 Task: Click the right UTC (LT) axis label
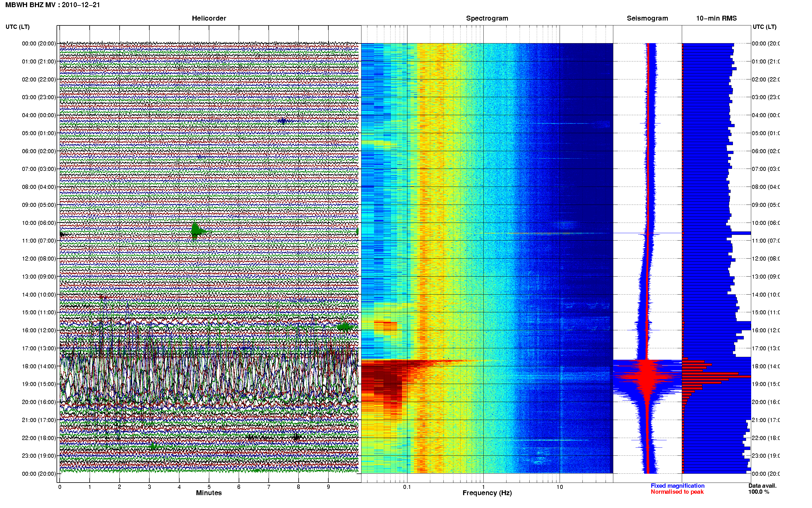[764, 27]
